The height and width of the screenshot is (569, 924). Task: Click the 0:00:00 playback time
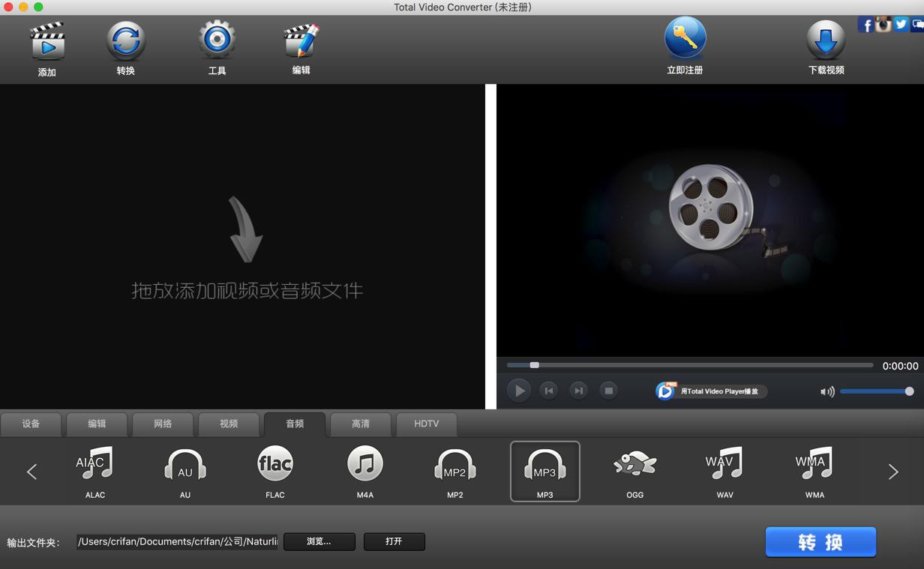[x=900, y=366]
